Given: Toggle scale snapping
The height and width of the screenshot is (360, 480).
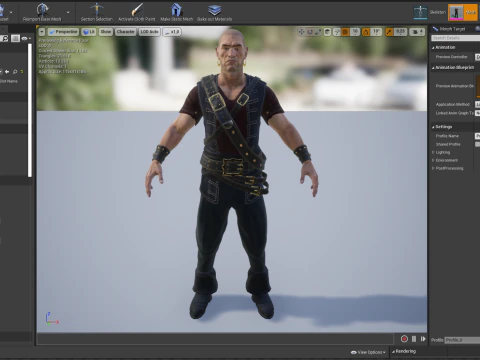Looking at the screenshot, I should (x=389, y=32).
